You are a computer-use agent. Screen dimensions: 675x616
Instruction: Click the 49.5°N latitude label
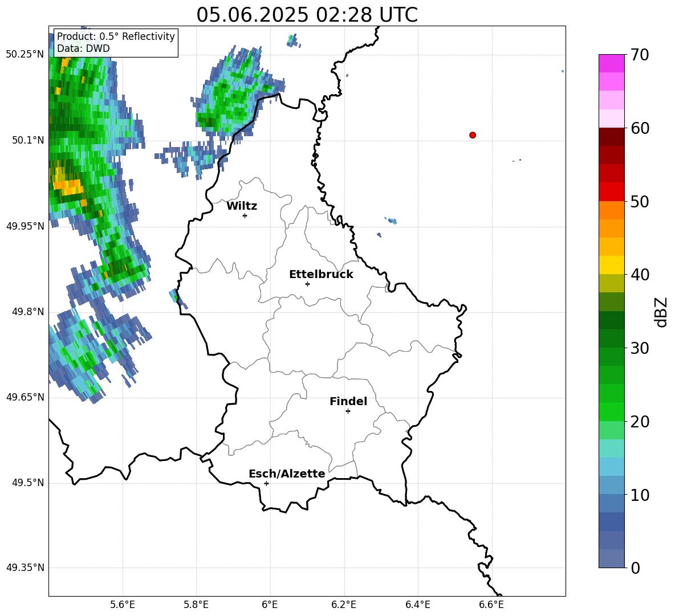[28, 483]
